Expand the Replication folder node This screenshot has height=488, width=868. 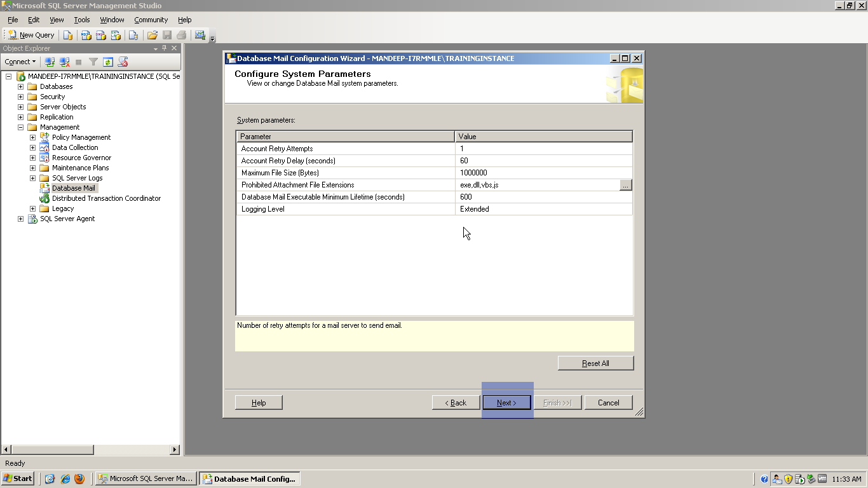[20, 117]
